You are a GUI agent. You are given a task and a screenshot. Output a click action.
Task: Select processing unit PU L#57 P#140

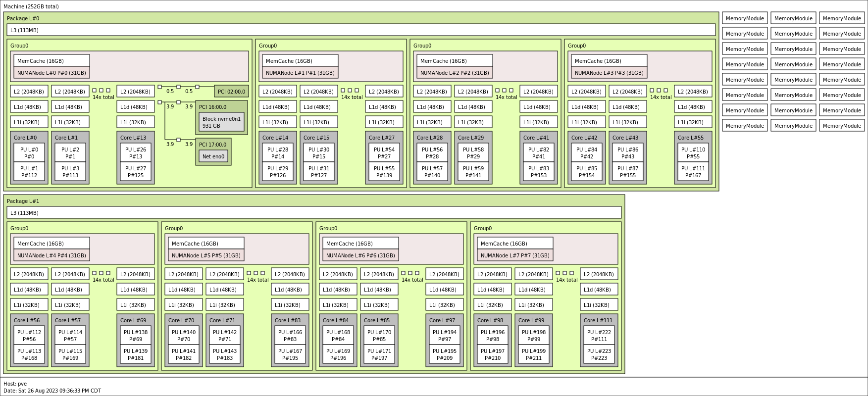[x=432, y=172]
